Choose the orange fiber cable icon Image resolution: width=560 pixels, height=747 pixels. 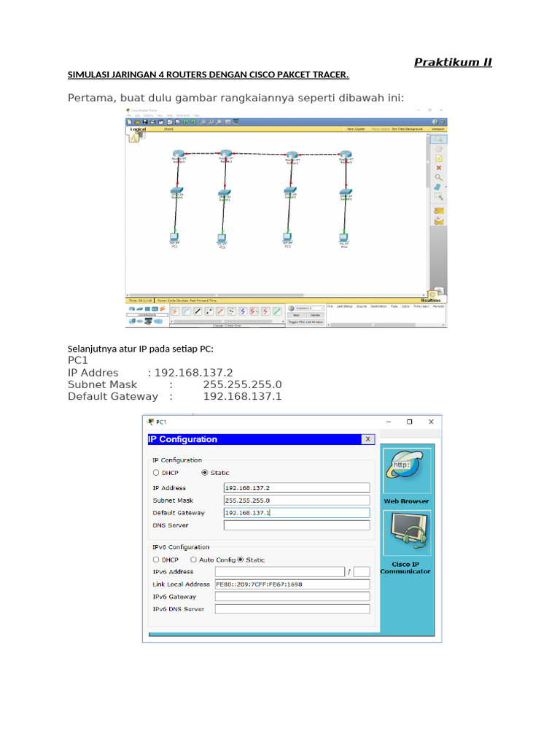(220, 311)
